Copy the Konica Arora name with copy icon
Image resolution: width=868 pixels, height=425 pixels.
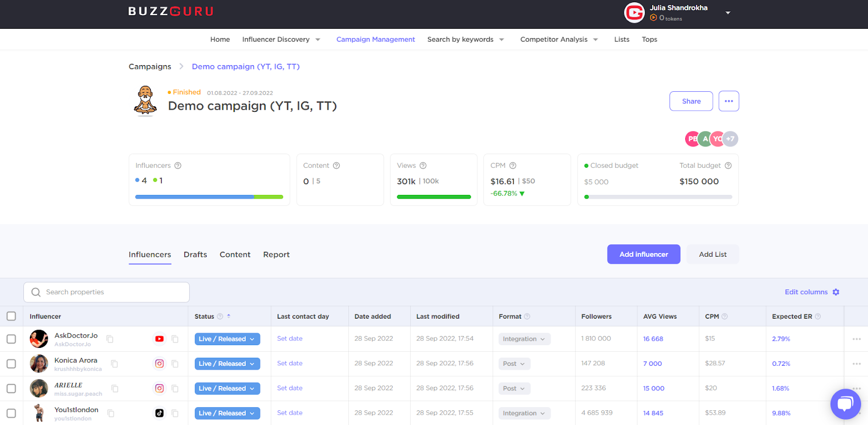click(x=114, y=364)
